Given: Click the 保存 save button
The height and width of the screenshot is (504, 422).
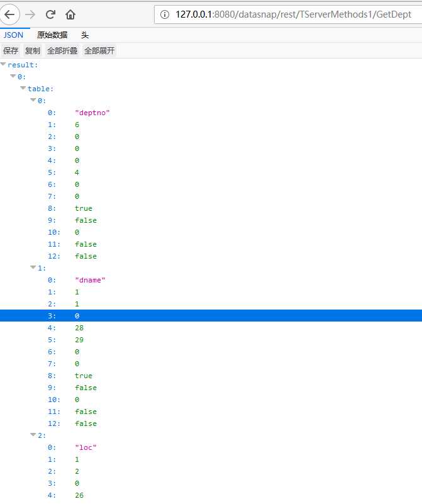Looking at the screenshot, I should tap(11, 50).
